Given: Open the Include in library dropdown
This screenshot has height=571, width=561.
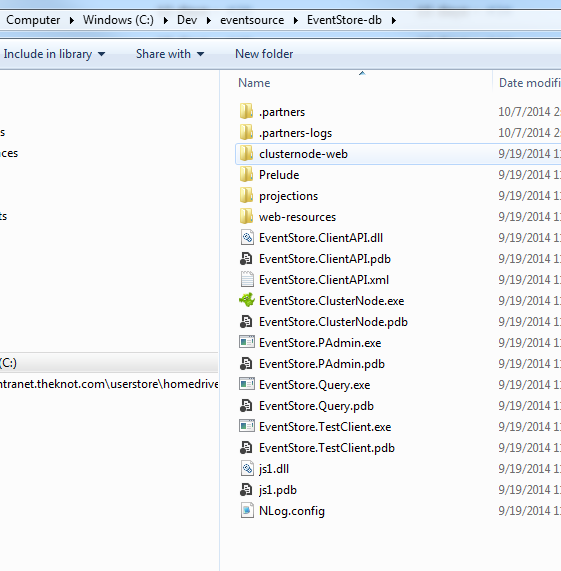Looking at the screenshot, I should pos(54,54).
